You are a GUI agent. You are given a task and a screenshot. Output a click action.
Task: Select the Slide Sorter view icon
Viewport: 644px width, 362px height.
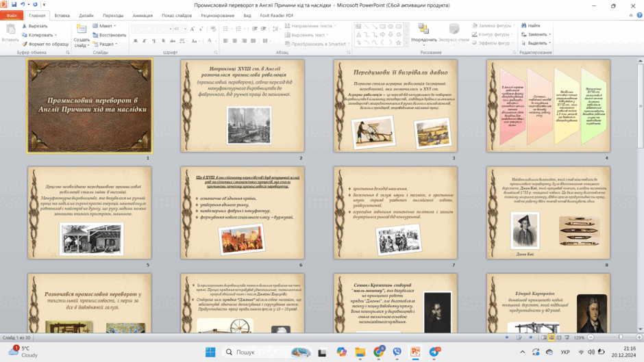552,337
